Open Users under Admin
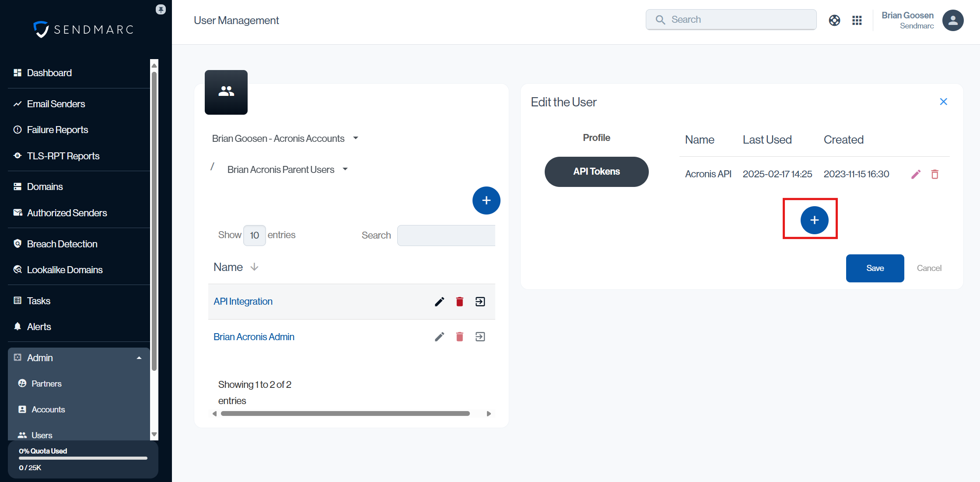Viewport: 980px width, 482px height. 42,435
